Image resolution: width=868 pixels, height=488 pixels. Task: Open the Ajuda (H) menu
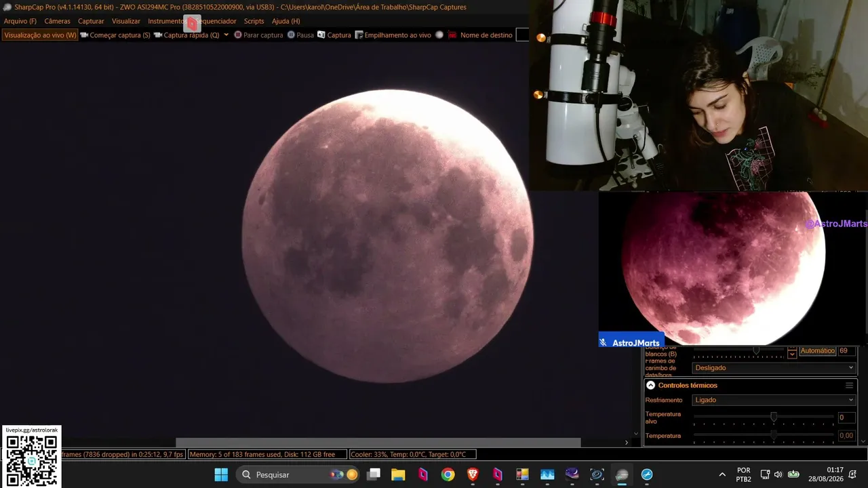point(285,21)
